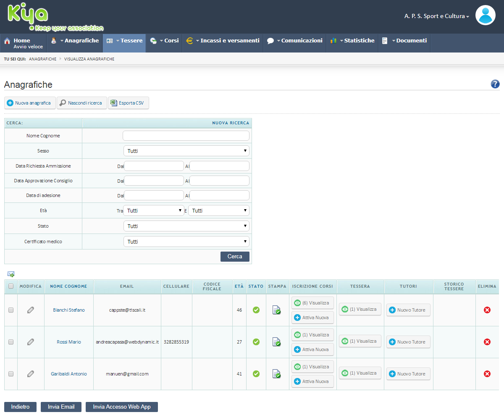Check the row checkbox for Garibaldi Antonio

point(11,374)
